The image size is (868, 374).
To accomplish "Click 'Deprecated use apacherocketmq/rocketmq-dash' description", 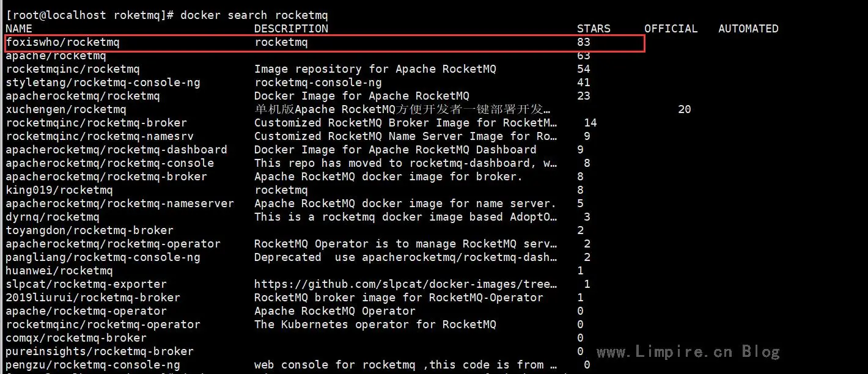I will pos(406,257).
